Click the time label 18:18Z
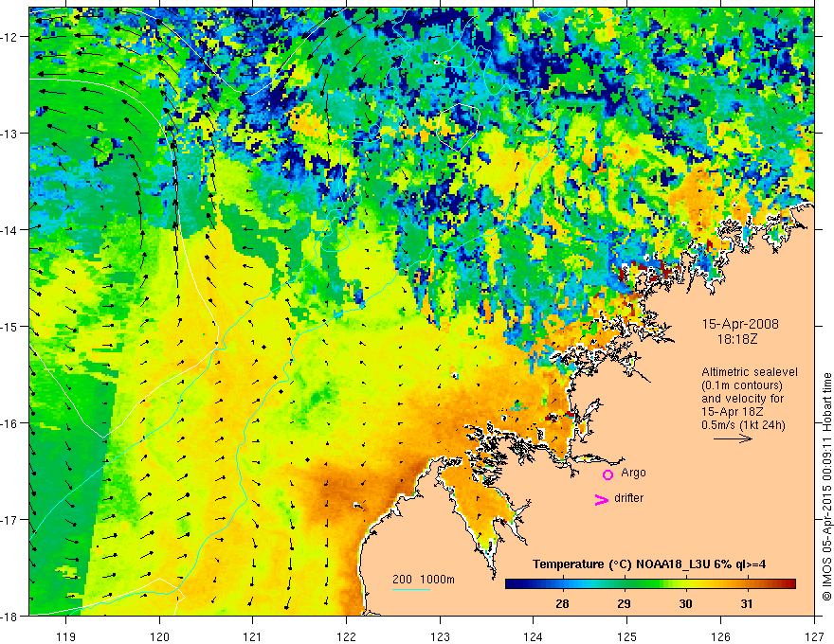834x644 pixels. click(737, 339)
